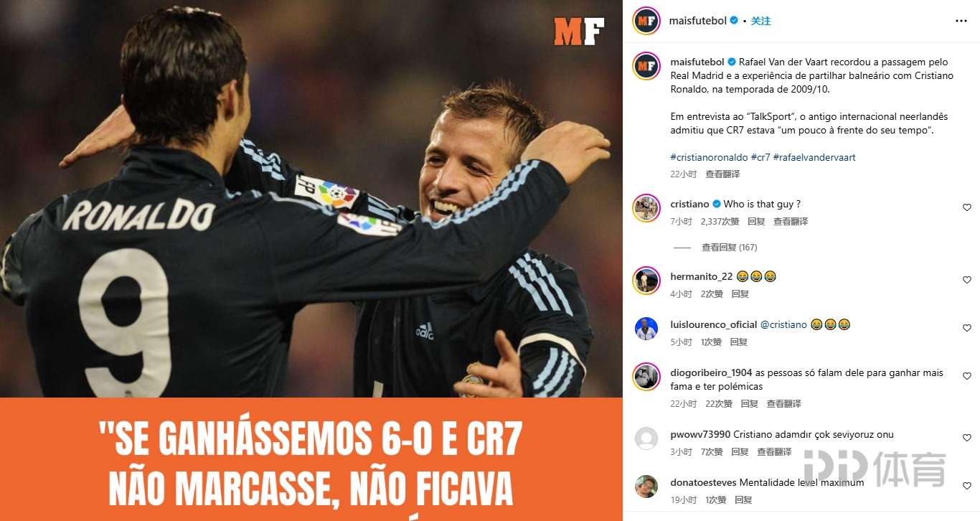980x521 pixels.
Task: Like hermanito_22's comment with heart icon
Action: click(967, 280)
